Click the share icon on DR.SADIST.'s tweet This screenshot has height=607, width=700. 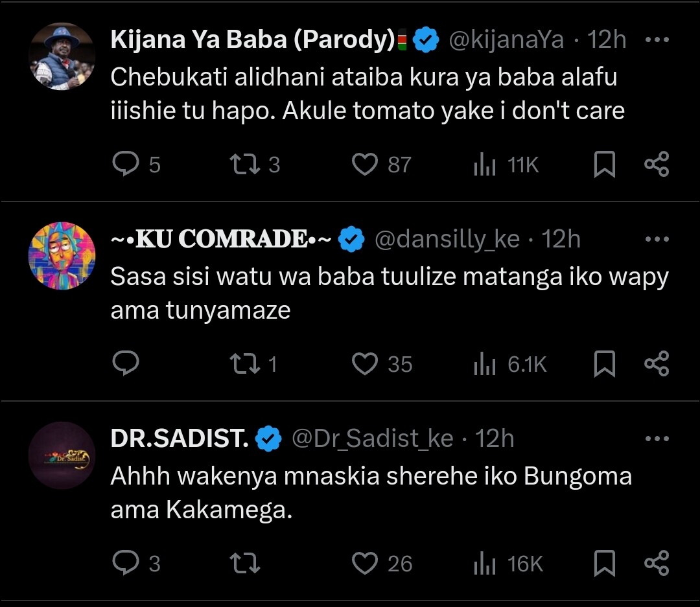click(x=657, y=564)
